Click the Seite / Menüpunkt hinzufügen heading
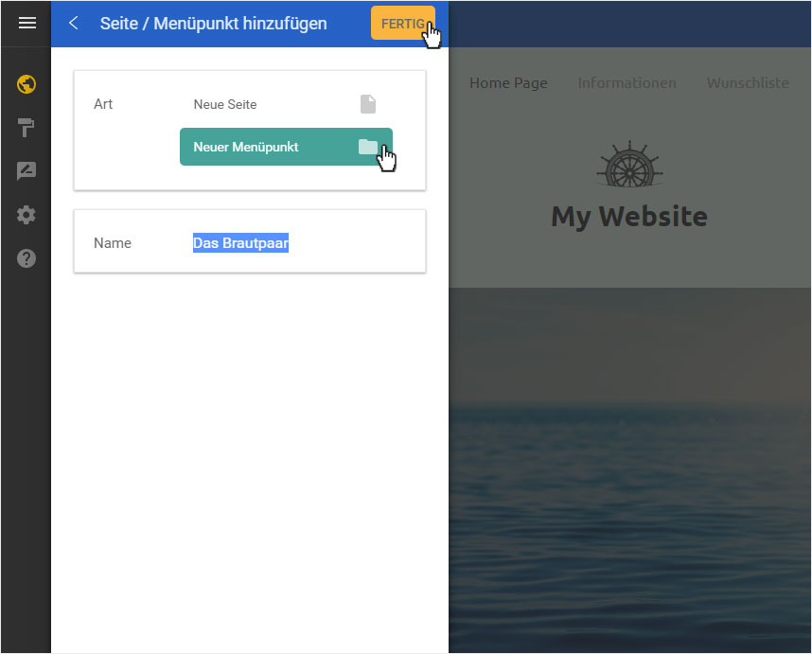Screen dimensions: 812x654 (213, 24)
